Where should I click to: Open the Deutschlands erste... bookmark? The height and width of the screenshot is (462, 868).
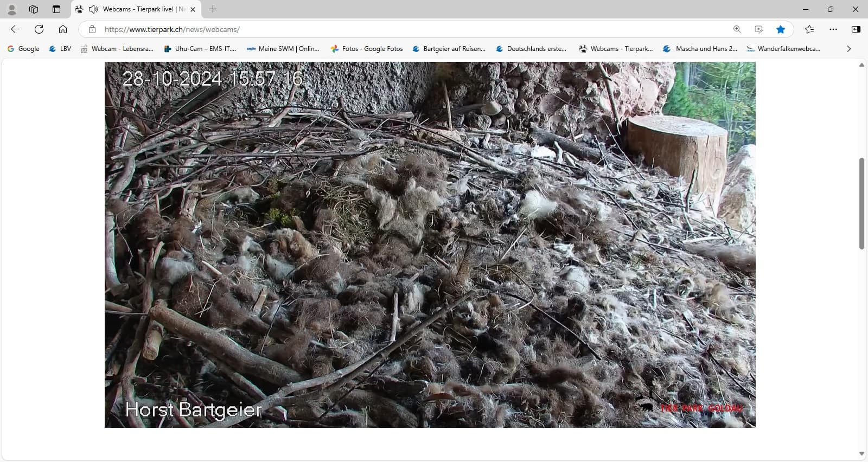(x=531, y=49)
